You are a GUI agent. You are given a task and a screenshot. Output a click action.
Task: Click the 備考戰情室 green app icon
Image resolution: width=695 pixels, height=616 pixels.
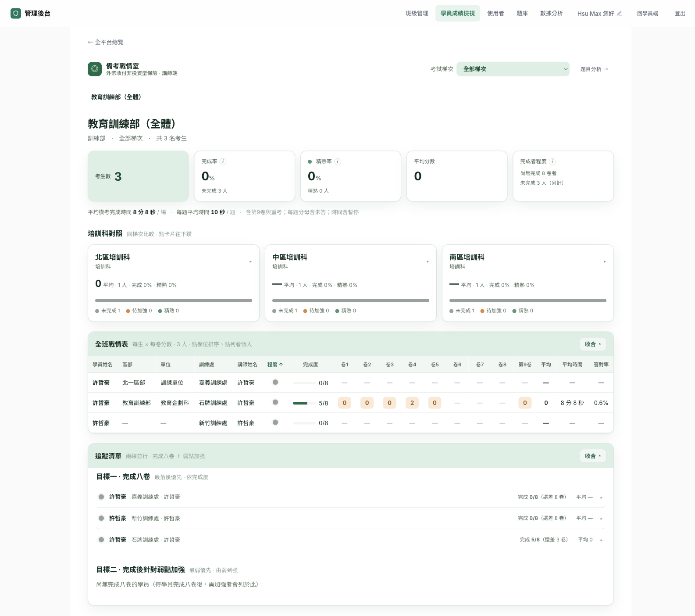coord(95,69)
